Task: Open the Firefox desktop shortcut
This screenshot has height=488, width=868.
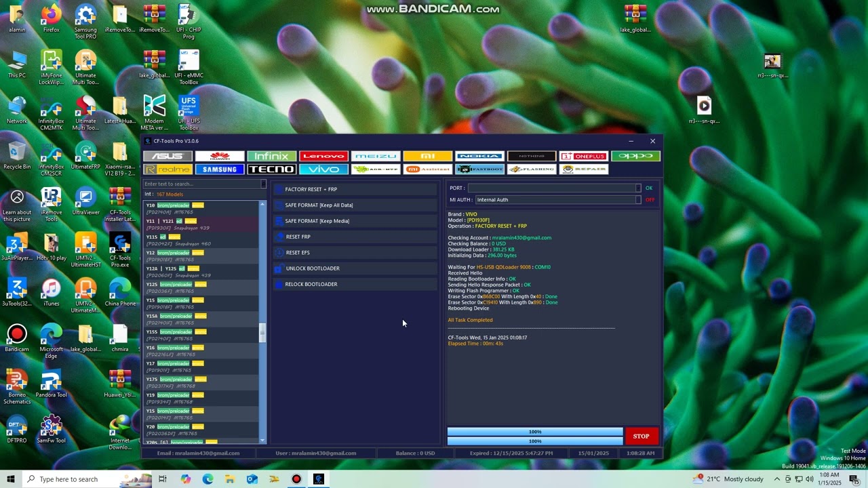Action: (51, 19)
